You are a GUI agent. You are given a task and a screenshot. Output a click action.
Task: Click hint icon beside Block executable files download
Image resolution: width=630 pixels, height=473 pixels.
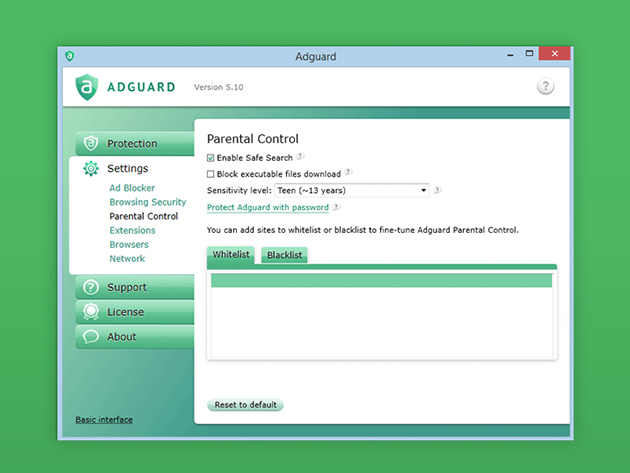[x=348, y=172]
